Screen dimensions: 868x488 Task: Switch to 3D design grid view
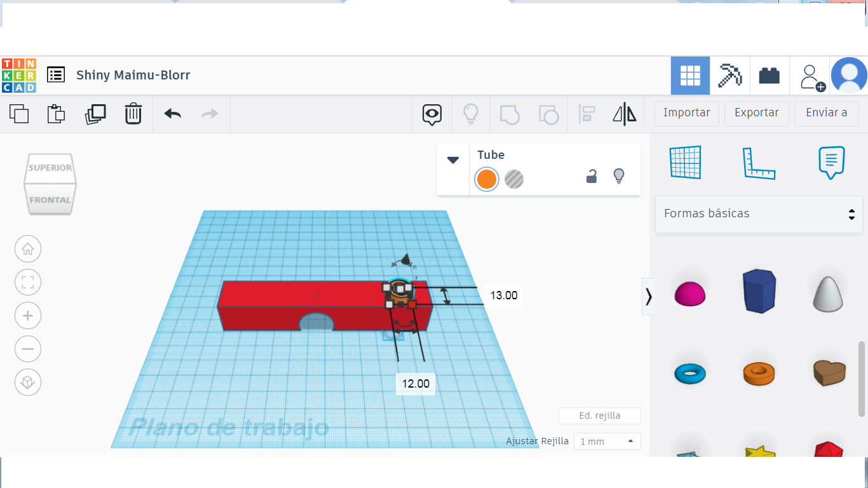click(x=690, y=76)
